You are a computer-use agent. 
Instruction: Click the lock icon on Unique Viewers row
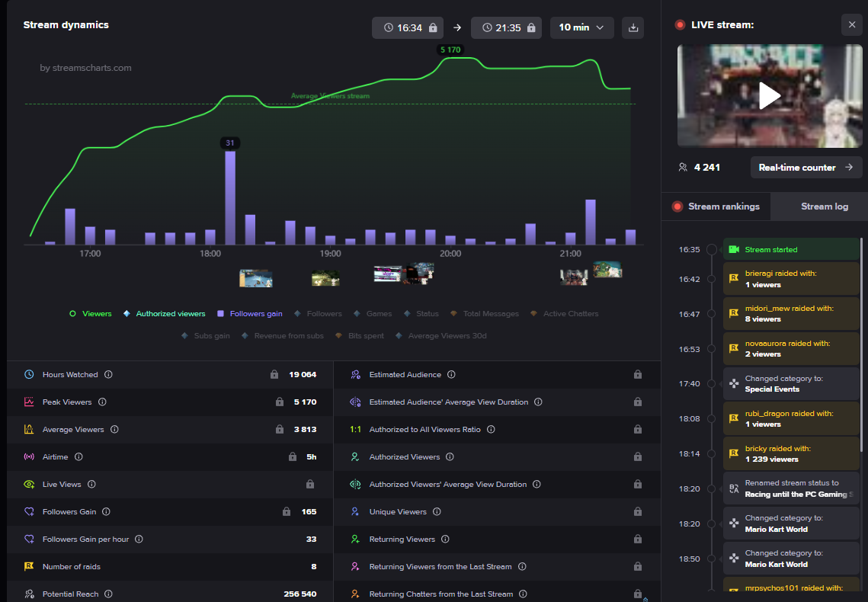click(638, 512)
